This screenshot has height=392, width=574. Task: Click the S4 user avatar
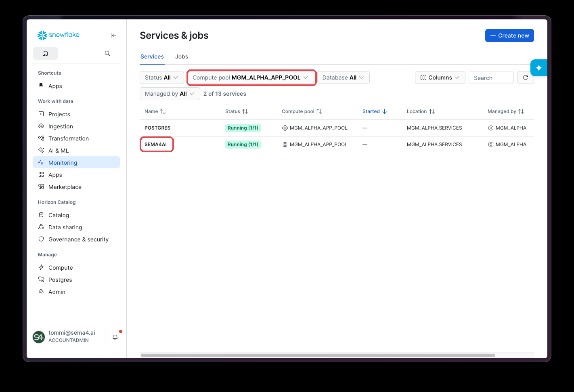39,337
